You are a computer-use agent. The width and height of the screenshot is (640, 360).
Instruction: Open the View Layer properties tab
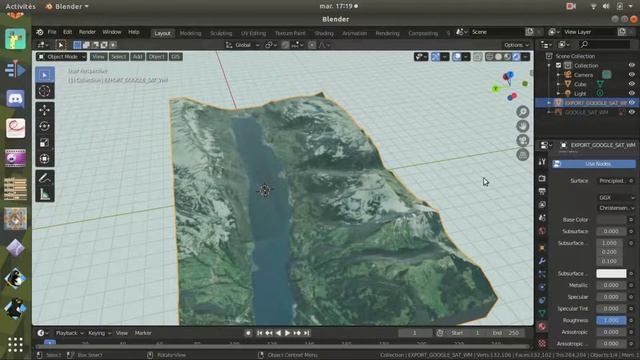[542, 204]
